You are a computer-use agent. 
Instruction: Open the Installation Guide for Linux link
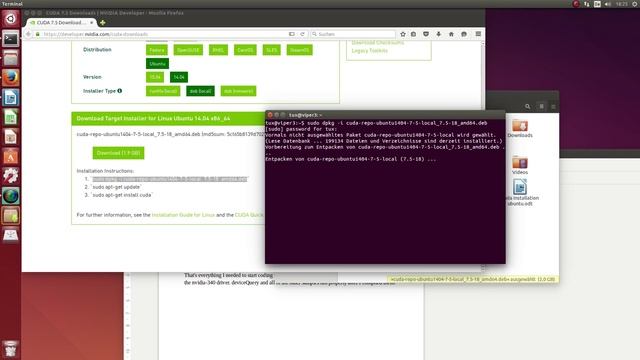183,215
